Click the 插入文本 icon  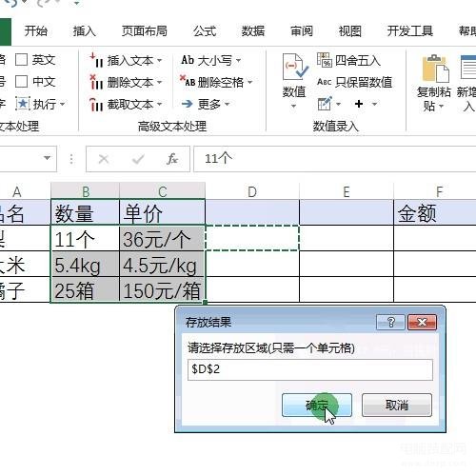[x=96, y=60]
